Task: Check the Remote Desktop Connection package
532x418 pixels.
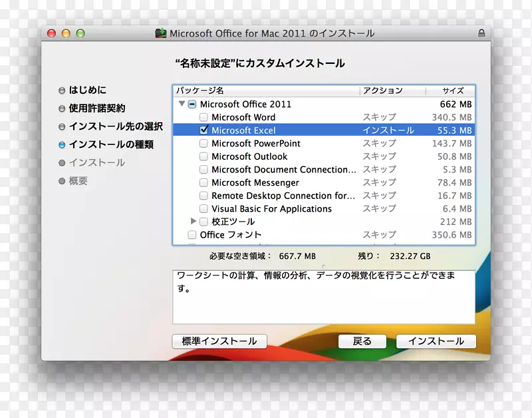Action: (x=203, y=195)
